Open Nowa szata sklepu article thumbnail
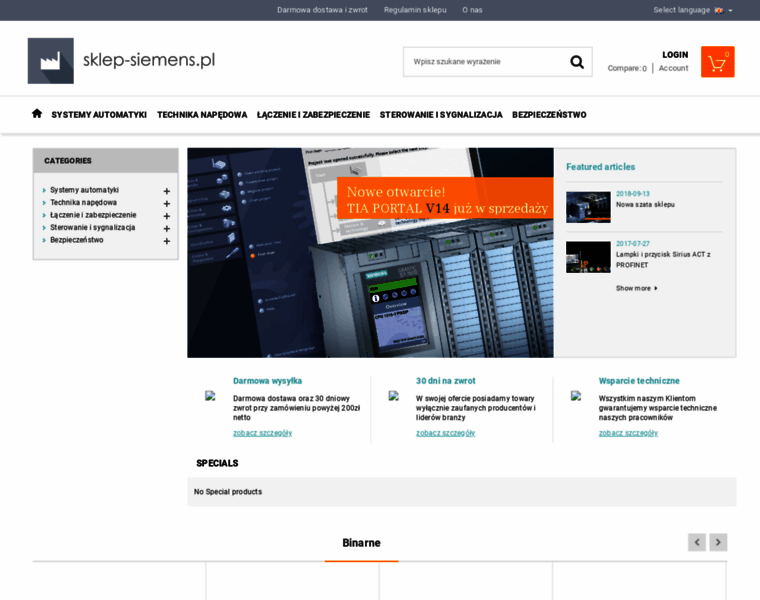 pos(588,207)
